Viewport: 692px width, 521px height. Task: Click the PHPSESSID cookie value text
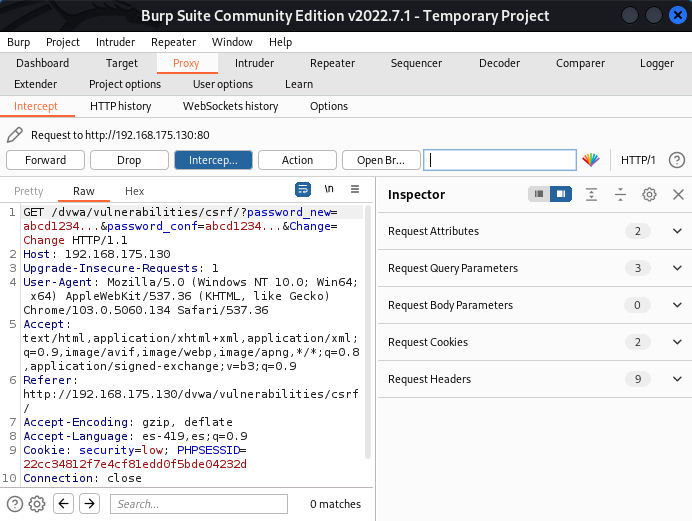(135, 464)
